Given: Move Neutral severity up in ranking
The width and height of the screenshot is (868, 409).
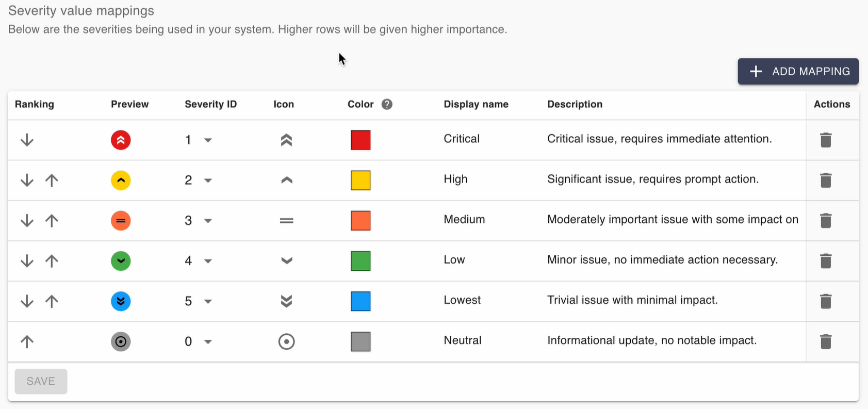Looking at the screenshot, I should pos(27,341).
